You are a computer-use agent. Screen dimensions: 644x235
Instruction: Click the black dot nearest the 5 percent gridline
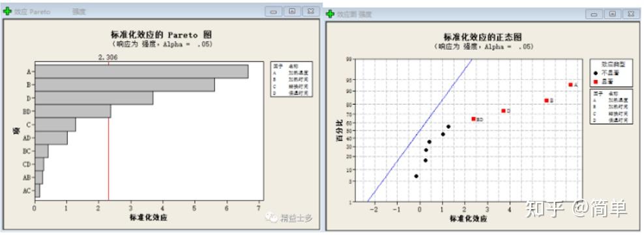pyautogui.click(x=416, y=176)
